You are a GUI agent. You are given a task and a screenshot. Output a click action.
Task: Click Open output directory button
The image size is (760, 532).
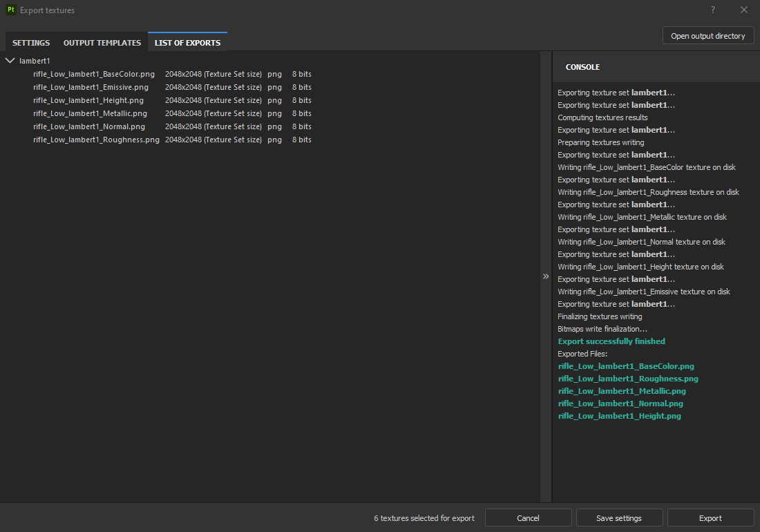pos(708,36)
